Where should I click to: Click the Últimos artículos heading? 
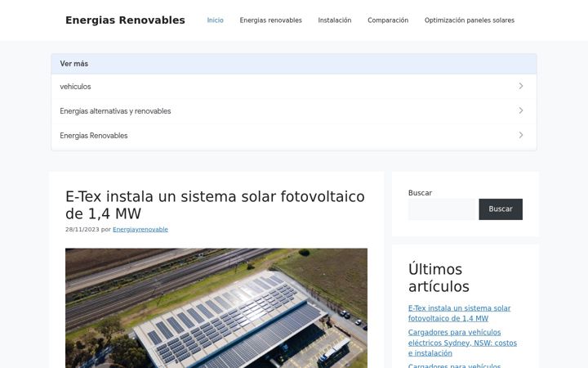439,278
